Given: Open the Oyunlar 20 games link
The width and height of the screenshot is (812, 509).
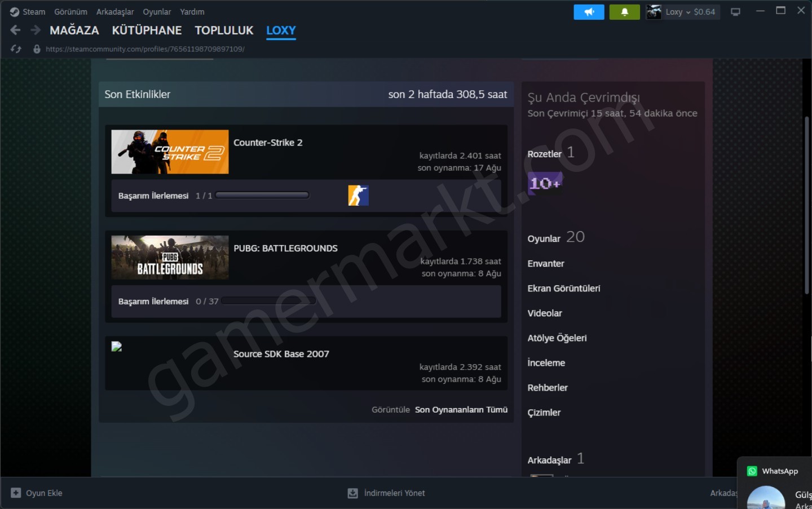Looking at the screenshot, I should [556, 237].
